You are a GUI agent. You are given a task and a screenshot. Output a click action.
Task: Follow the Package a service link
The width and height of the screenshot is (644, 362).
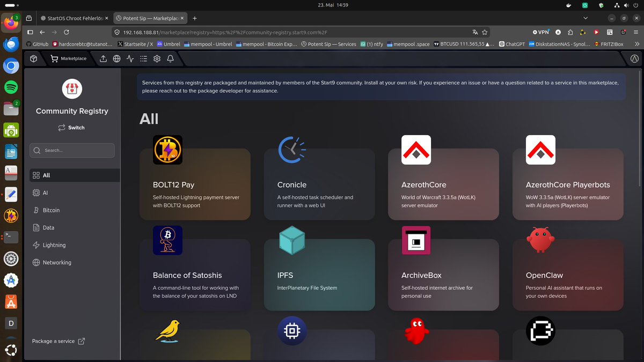click(58, 341)
